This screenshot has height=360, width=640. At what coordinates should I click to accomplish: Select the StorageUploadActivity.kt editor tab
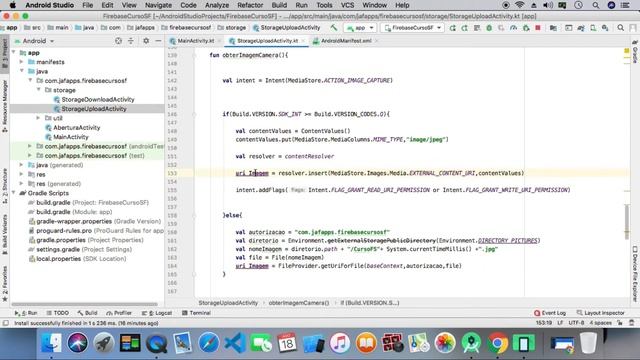(x=267, y=41)
